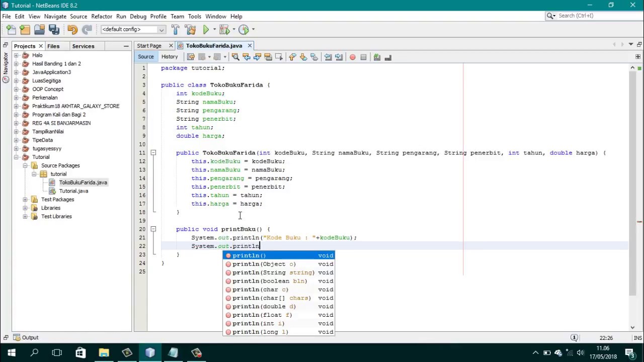Click the New Project toolbar icon

pos(25,30)
